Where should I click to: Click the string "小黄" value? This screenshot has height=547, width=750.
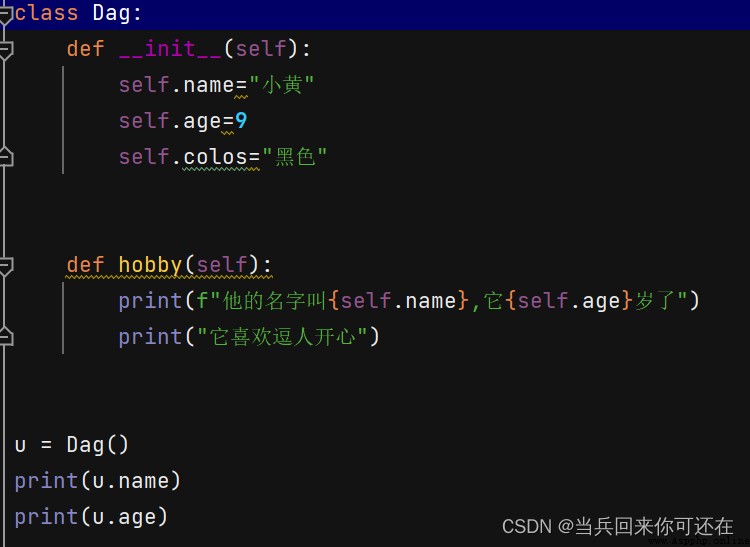(282, 85)
